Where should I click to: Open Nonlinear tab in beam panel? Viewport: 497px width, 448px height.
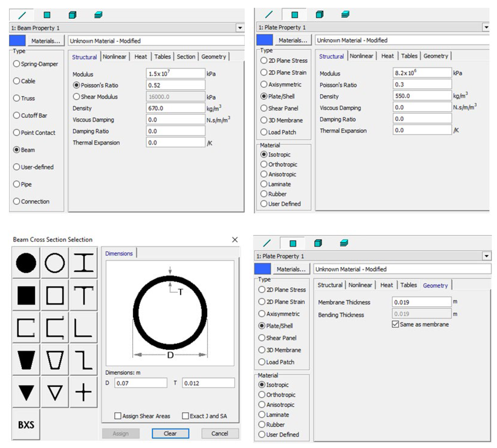115,57
